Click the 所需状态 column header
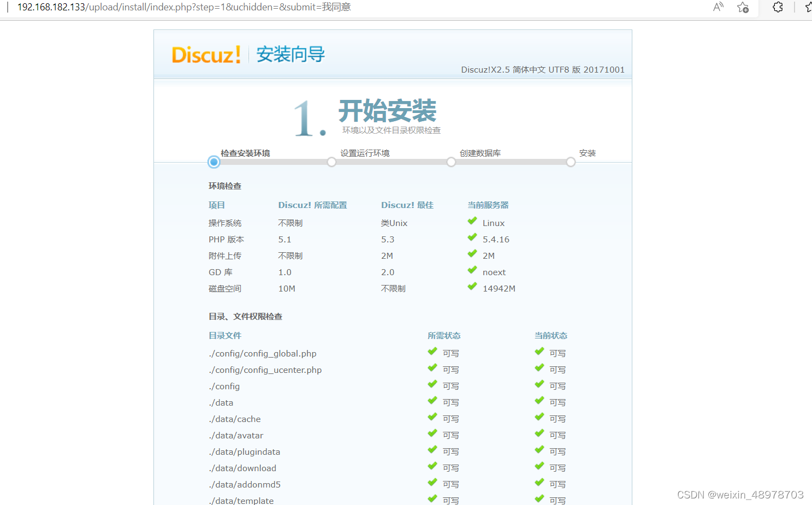 coord(444,336)
